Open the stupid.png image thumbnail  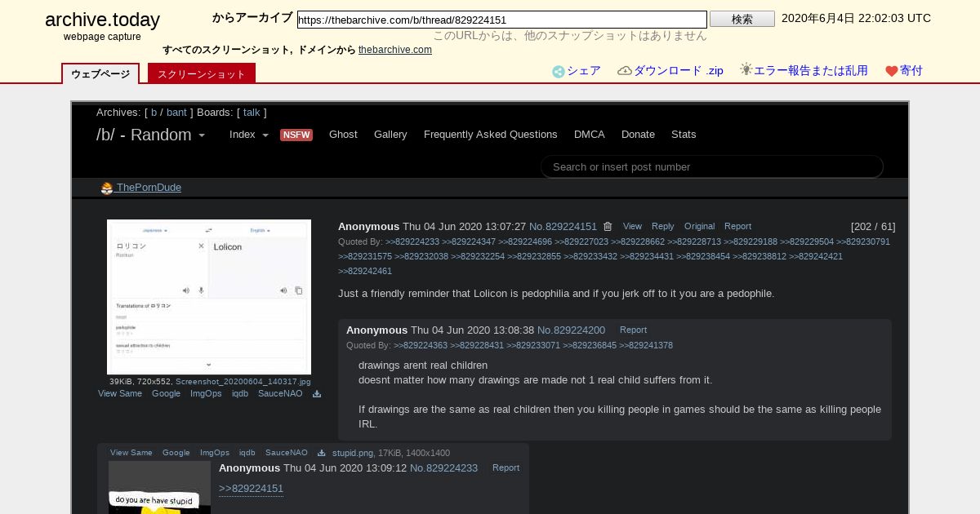(x=159, y=487)
